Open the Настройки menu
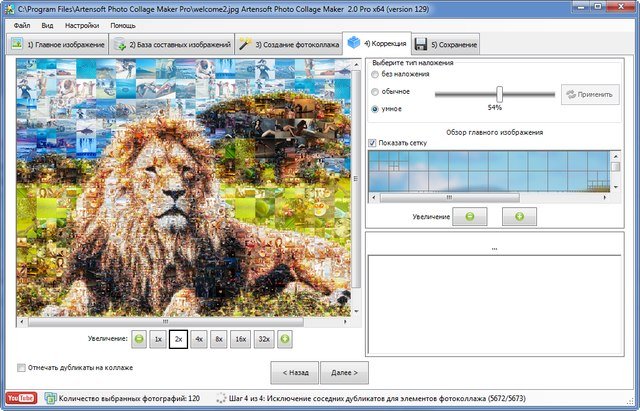Screen dimensions: 640x411 [x=82, y=25]
